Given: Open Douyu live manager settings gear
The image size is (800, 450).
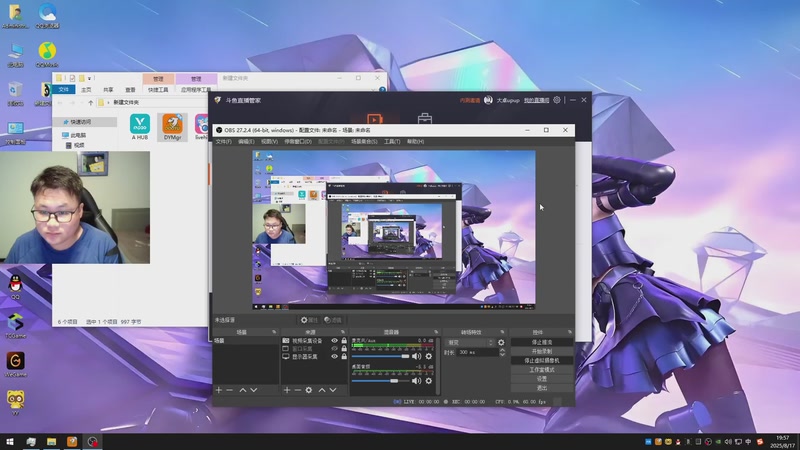Looking at the screenshot, I should [x=557, y=100].
